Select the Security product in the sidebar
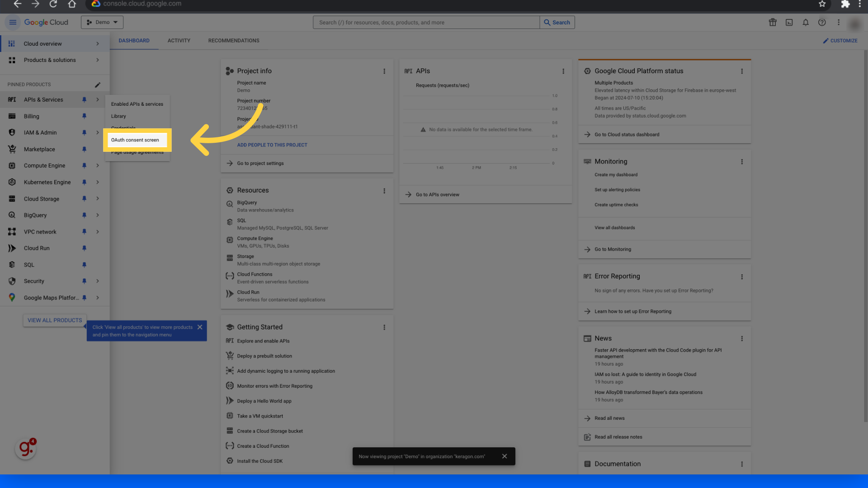The height and width of the screenshot is (488, 868). click(x=33, y=281)
